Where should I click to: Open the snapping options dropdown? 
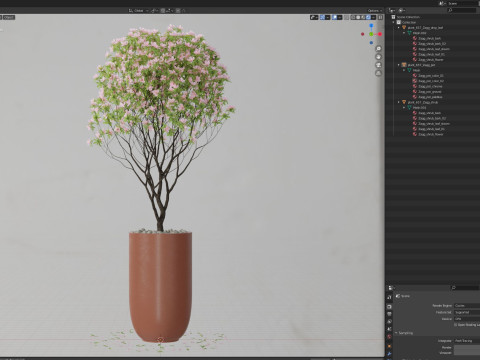(170, 11)
